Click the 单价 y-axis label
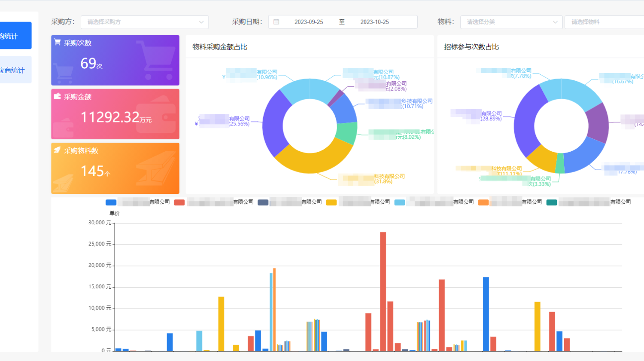 coord(115,213)
